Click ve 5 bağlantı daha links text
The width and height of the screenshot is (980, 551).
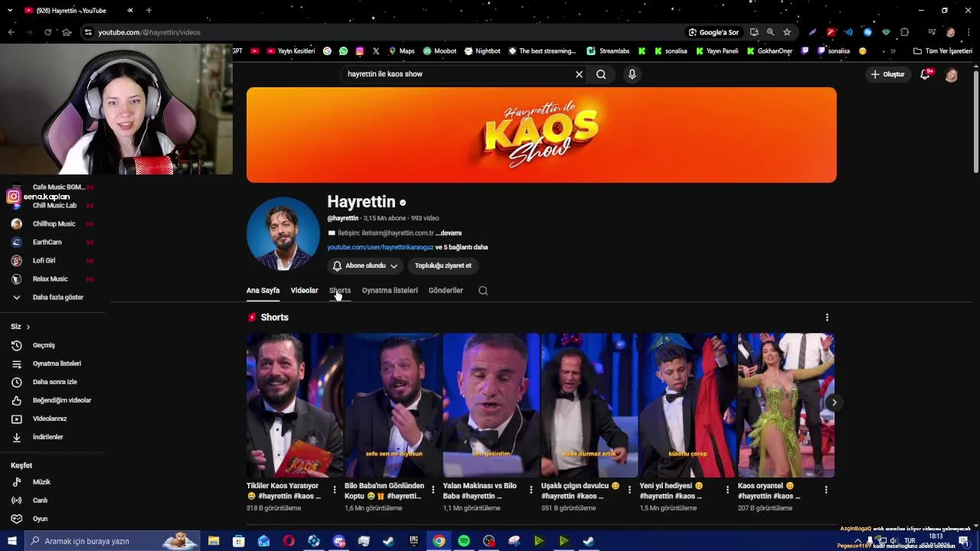coord(462,247)
